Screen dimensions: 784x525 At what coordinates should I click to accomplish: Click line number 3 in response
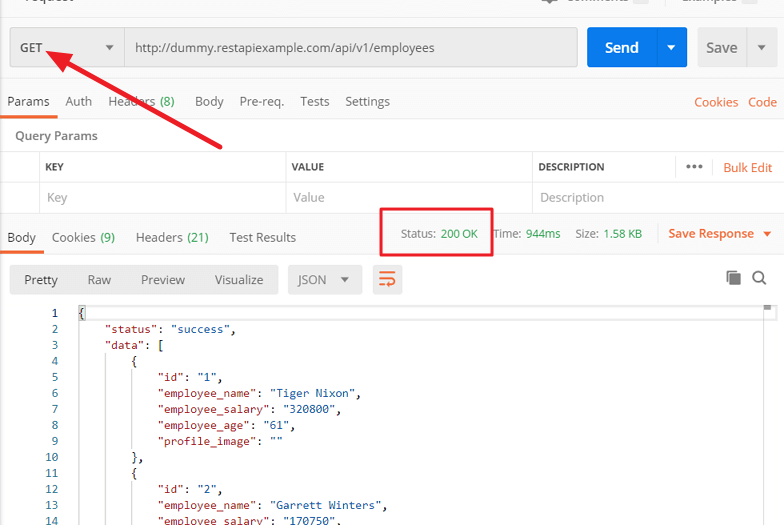[x=54, y=345]
